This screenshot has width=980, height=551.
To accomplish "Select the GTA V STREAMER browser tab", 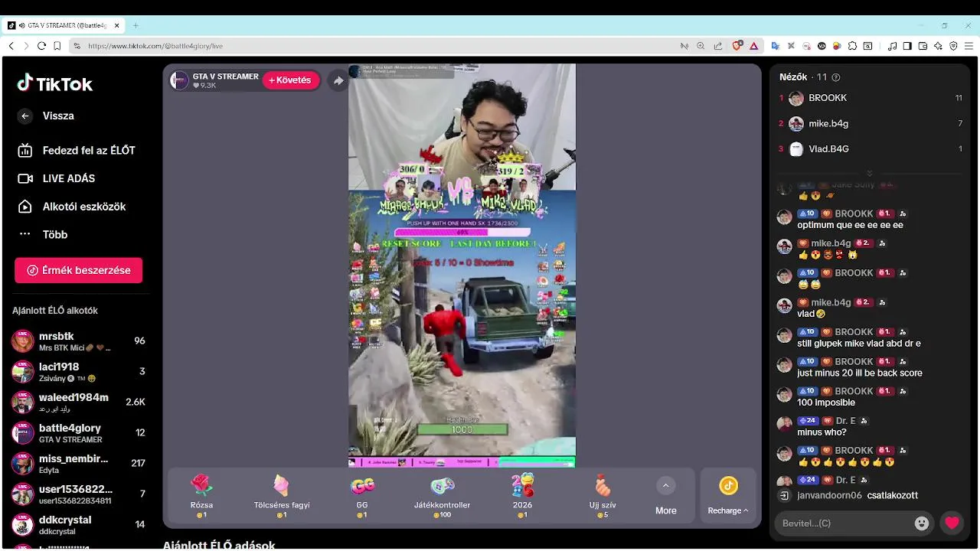I will click(x=65, y=25).
